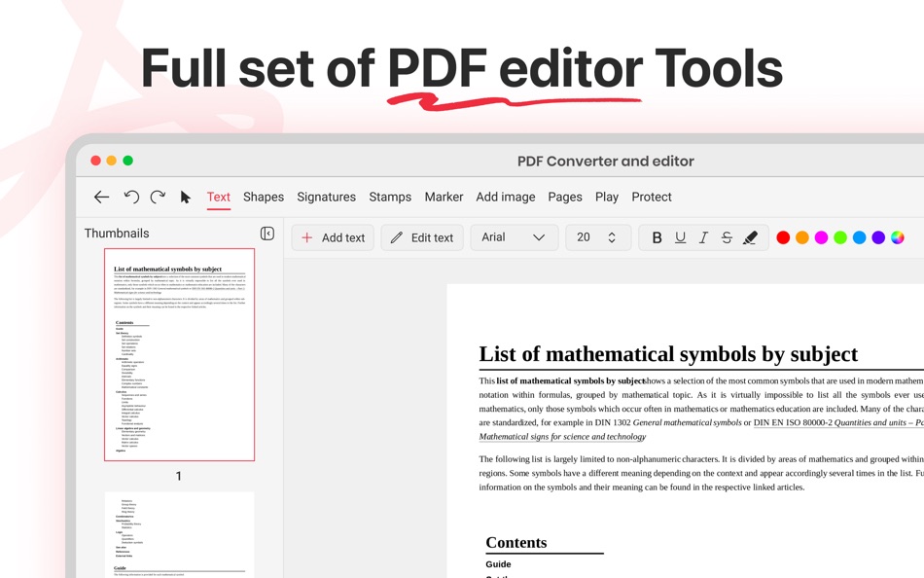Select the cursor pointer tool
924x578 pixels.
coord(185,197)
